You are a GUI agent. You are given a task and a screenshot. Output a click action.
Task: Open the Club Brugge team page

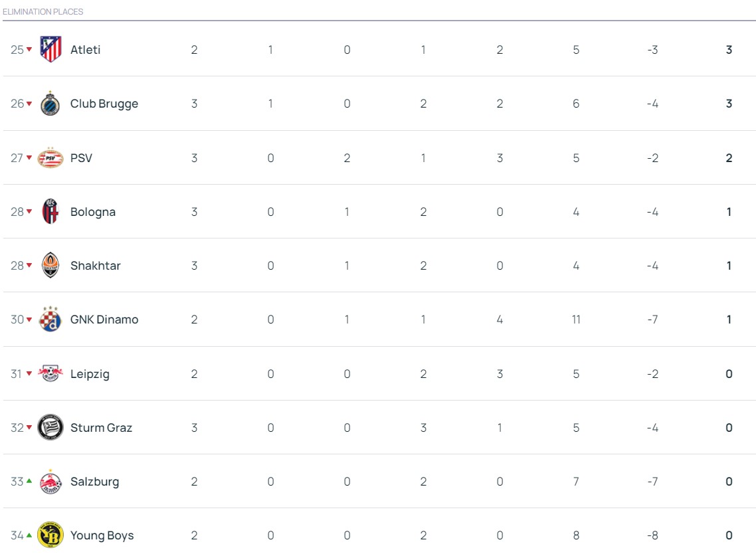click(x=104, y=104)
